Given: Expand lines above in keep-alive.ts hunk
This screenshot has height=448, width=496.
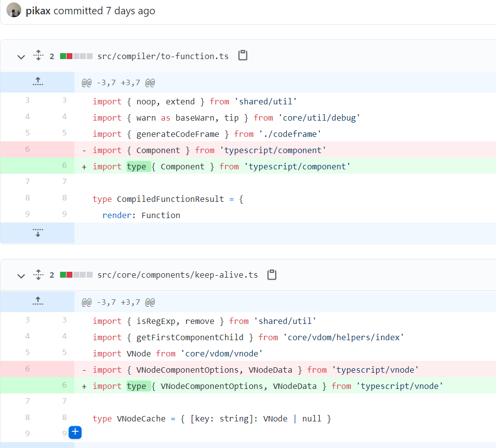Looking at the screenshot, I should [x=37, y=301].
